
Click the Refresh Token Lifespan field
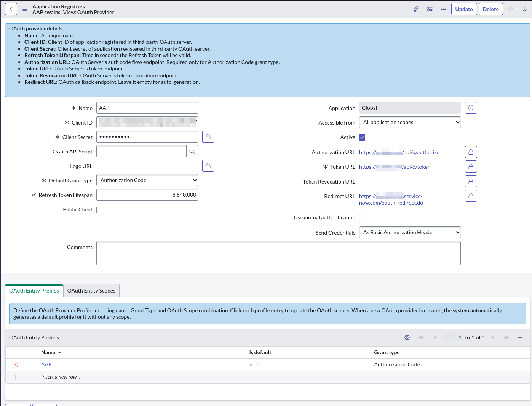147,195
